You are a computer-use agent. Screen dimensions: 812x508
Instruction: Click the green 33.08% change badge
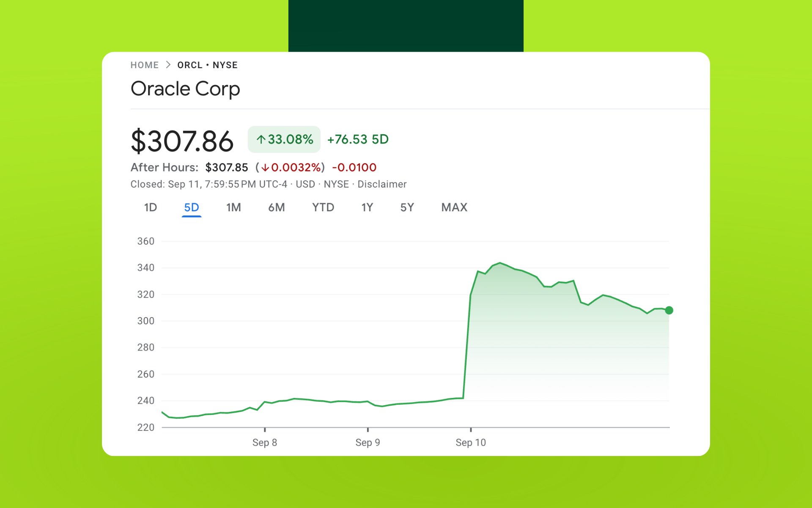point(284,139)
